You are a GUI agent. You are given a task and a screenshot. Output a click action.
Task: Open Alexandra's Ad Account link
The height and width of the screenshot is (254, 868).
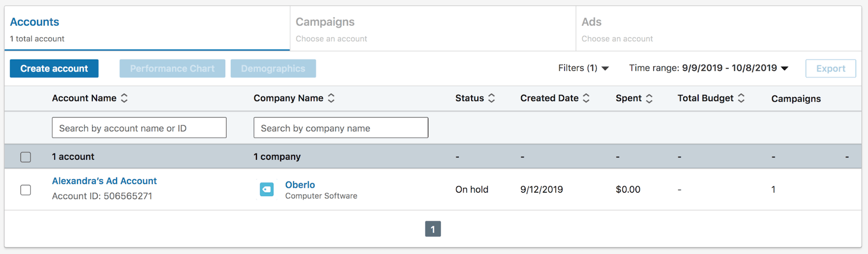[x=104, y=181]
